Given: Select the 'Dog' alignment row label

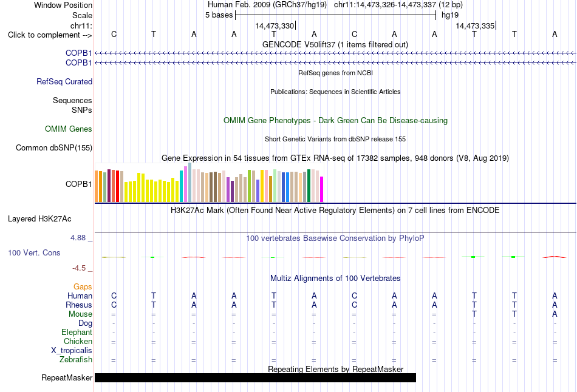Looking at the screenshot, I should coord(85,323).
